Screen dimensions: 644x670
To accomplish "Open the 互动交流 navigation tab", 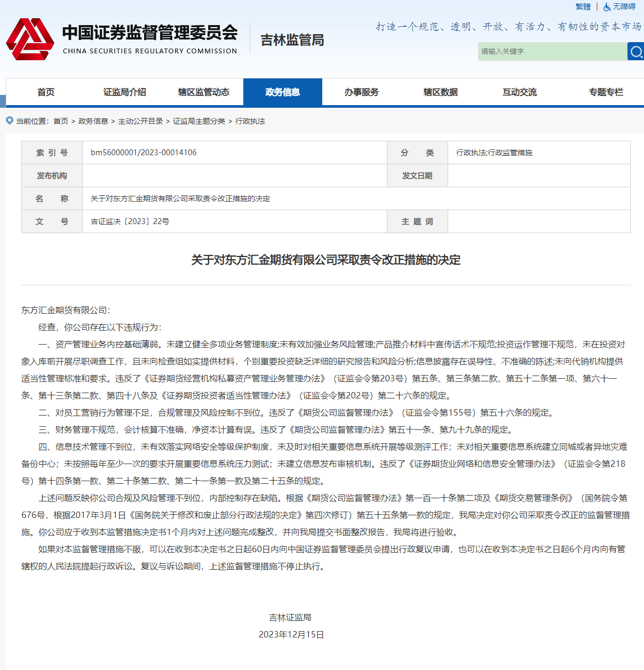I will [520, 92].
